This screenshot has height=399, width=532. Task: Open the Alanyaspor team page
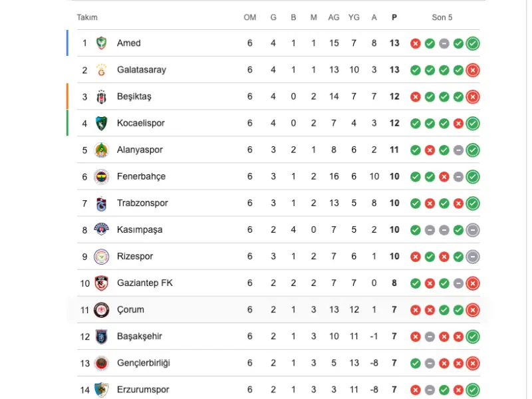140,150
